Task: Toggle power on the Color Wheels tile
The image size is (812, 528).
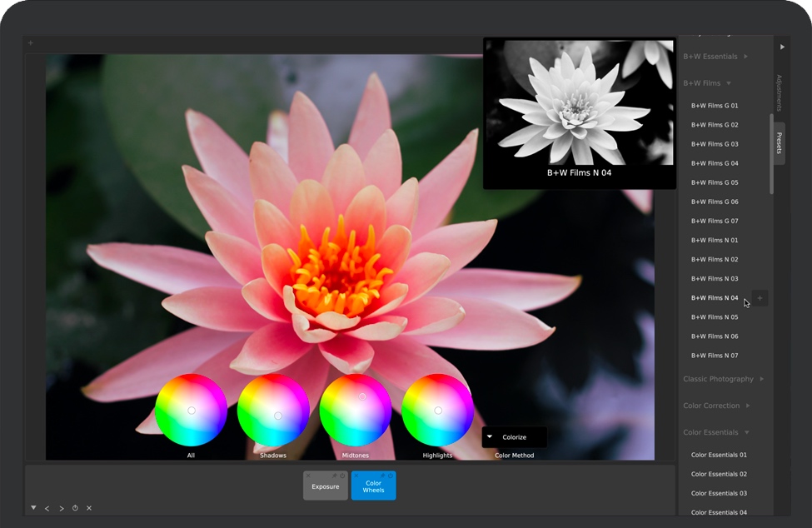Action: click(390, 476)
